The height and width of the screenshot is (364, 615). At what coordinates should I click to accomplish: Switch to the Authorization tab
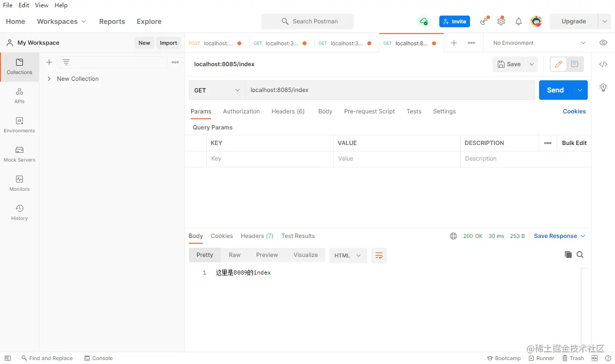[x=241, y=111]
